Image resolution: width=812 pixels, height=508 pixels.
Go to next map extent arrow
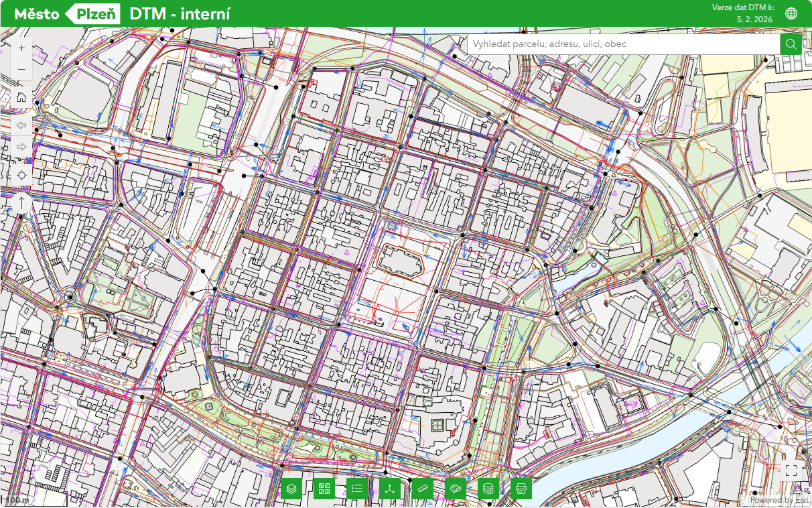(x=21, y=146)
